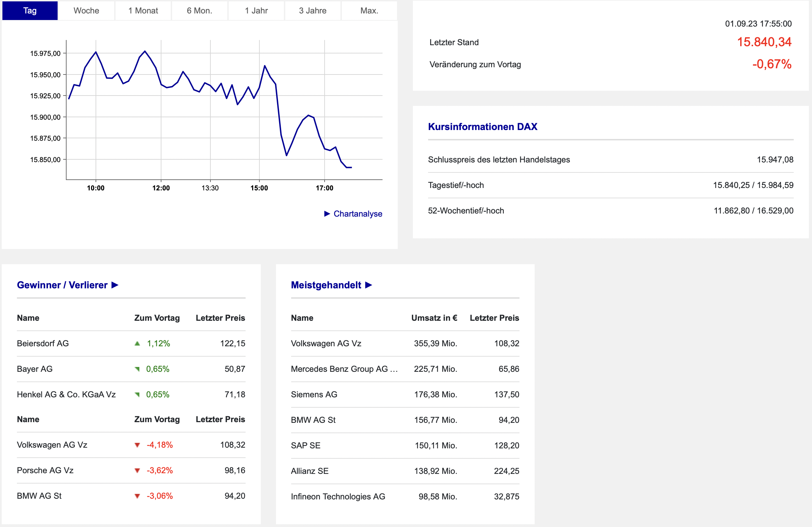Open the Chartanalyse link
The height and width of the screenshot is (527, 812).
point(358,214)
